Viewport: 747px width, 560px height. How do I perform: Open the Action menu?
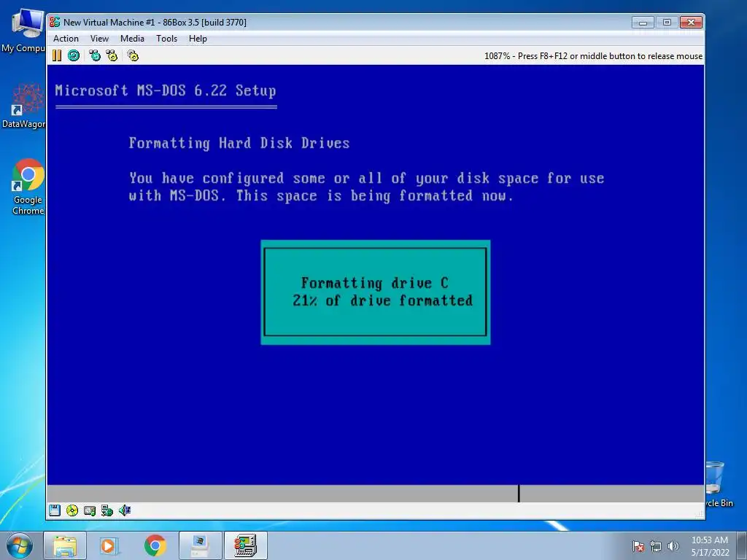tap(66, 39)
